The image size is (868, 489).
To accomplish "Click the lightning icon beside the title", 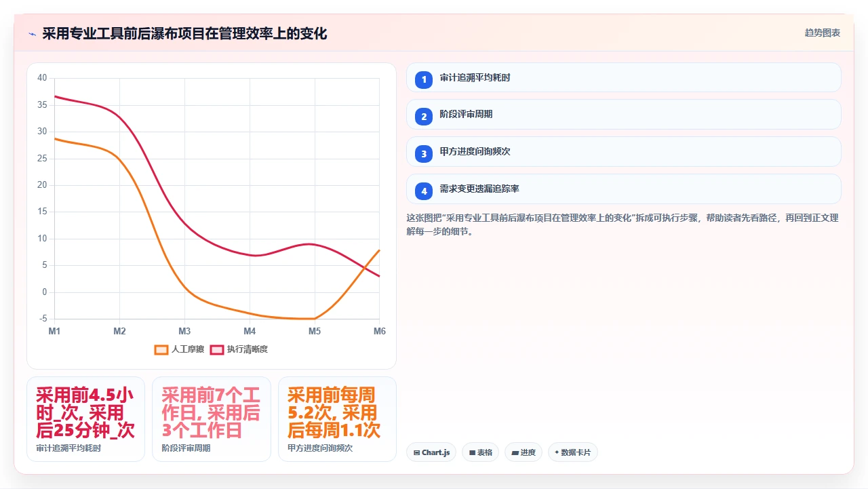I will tap(32, 34).
